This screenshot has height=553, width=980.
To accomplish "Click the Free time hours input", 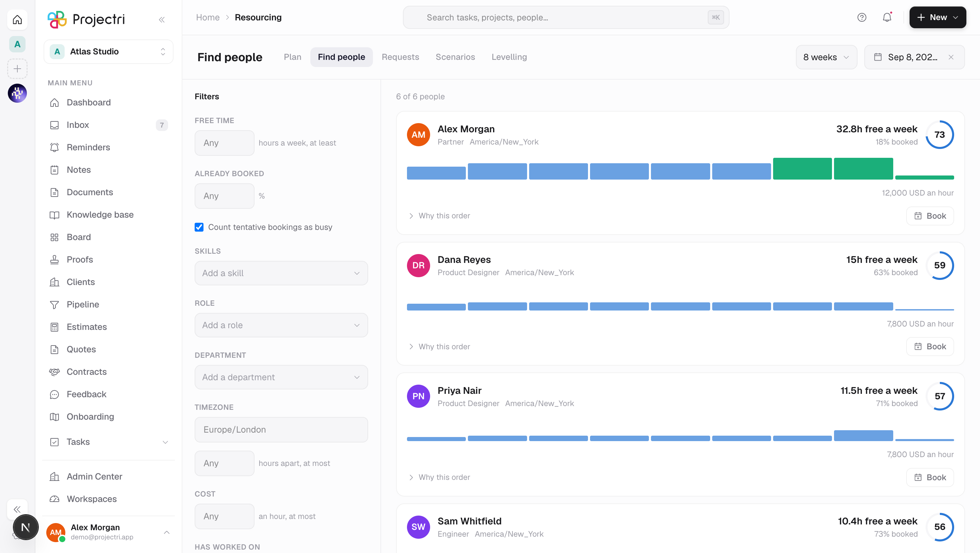I will (x=225, y=143).
